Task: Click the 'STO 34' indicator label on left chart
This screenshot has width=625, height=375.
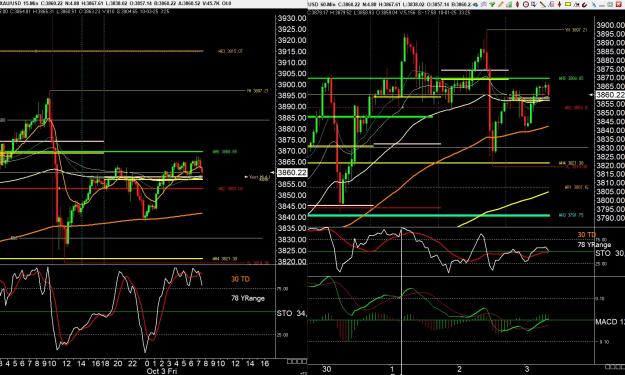Action: click(291, 314)
